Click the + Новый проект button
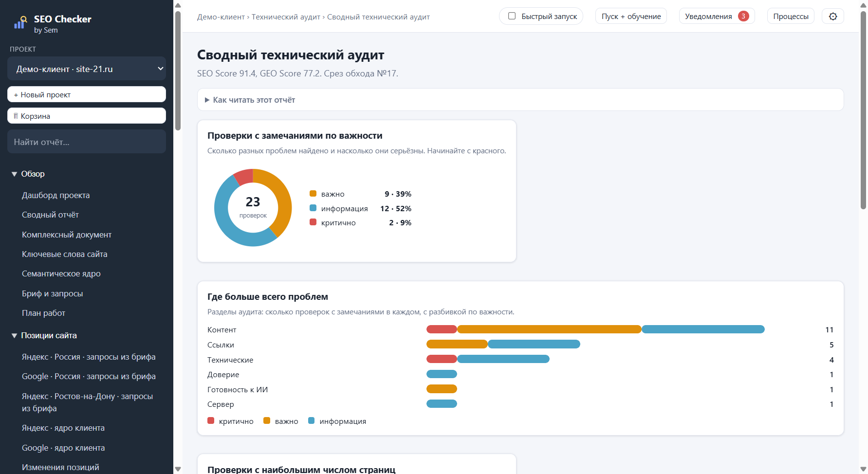 87,94
